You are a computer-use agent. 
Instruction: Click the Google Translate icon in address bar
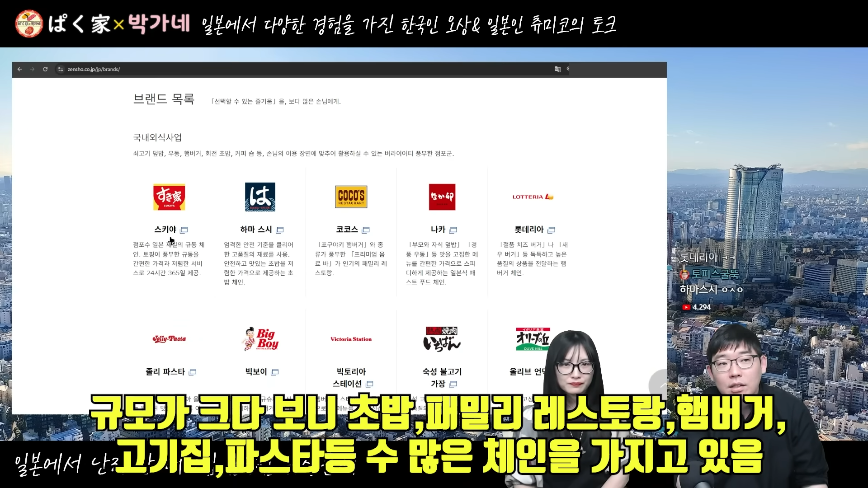557,69
